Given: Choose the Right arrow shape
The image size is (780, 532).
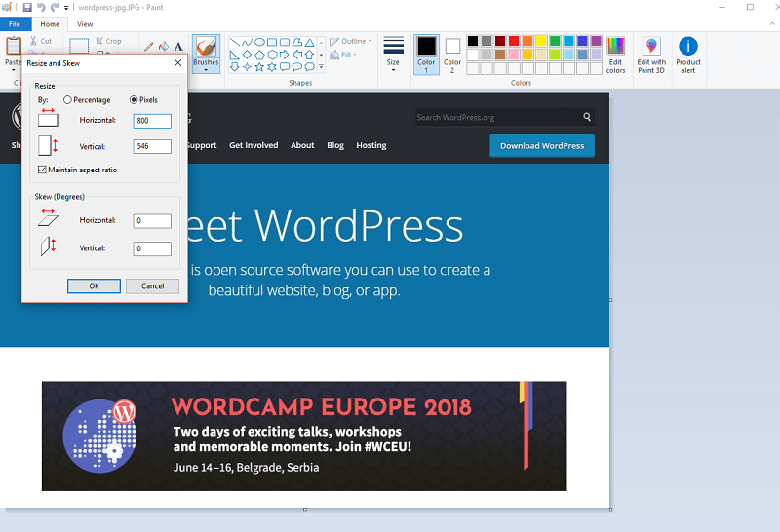Looking at the screenshot, I should (285, 55).
